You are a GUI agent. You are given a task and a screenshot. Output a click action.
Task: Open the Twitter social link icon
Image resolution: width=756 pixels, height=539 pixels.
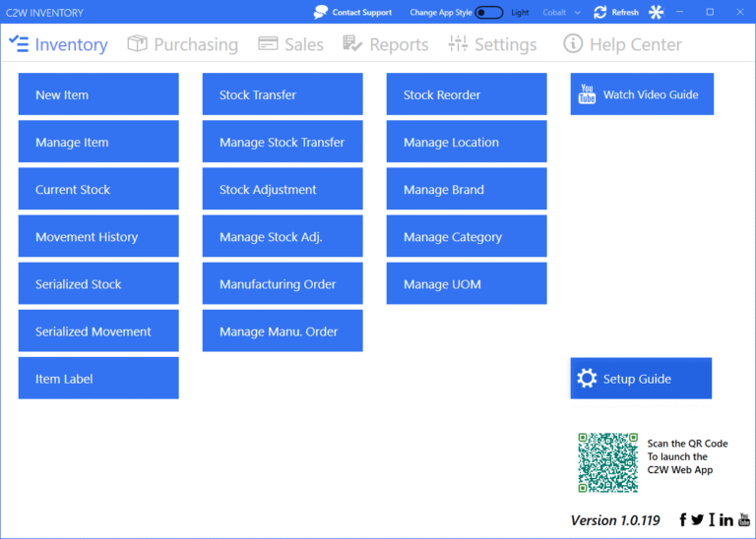[x=697, y=520]
